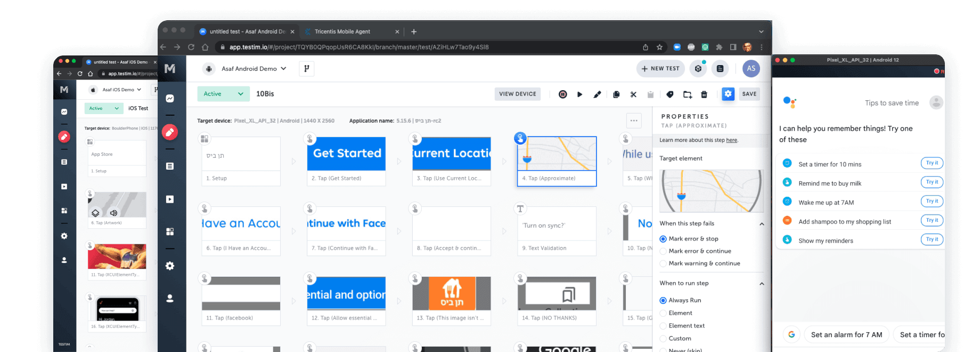The height and width of the screenshot is (352, 980).
Task: Click the VIEW DEVICE button
Action: 517,94
